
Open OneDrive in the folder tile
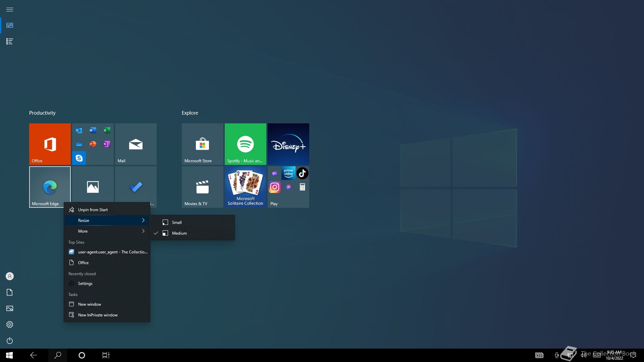(79, 144)
